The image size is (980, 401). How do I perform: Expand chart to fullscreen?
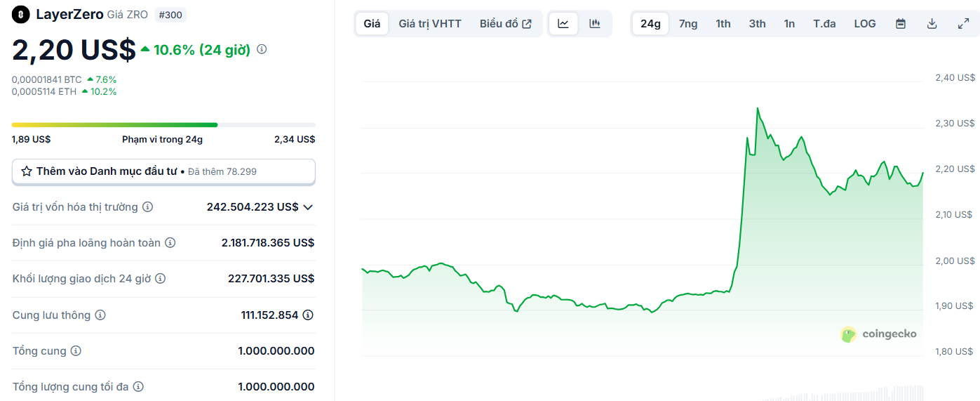coord(964,24)
